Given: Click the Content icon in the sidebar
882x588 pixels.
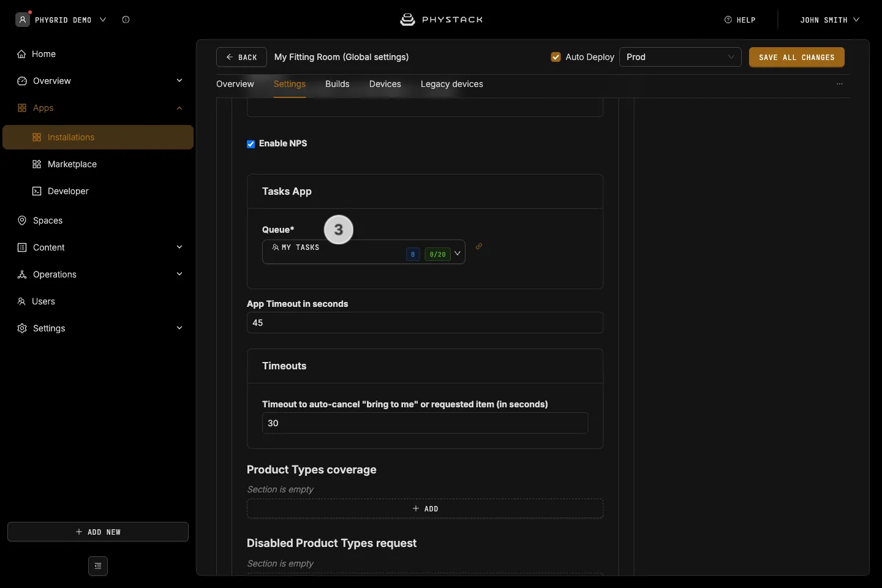Looking at the screenshot, I should [x=22, y=247].
